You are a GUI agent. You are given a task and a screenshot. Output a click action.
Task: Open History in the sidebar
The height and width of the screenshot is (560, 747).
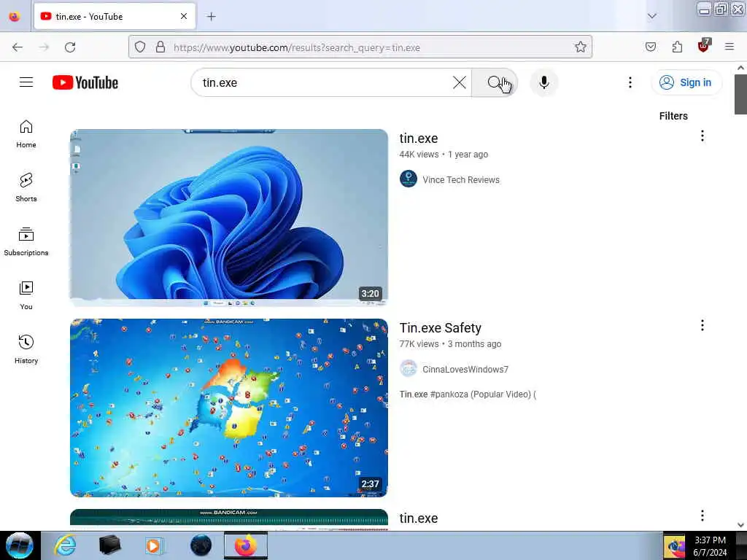pyautogui.click(x=26, y=349)
